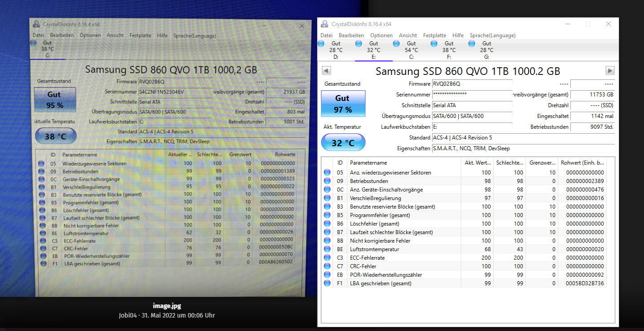The image size is (644, 331).
Task: Click total writes value 11753 GB
Action: click(x=592, y=95)
